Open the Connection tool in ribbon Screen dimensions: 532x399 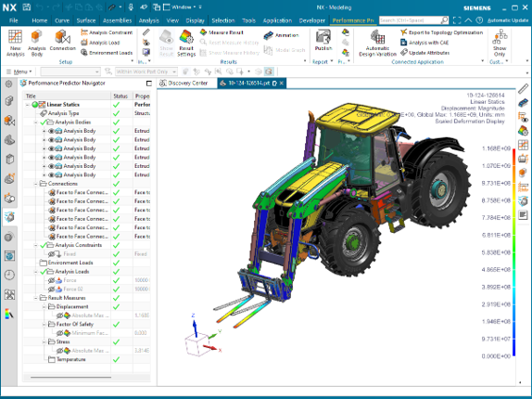pyautogui.click(x=62, y=40)
